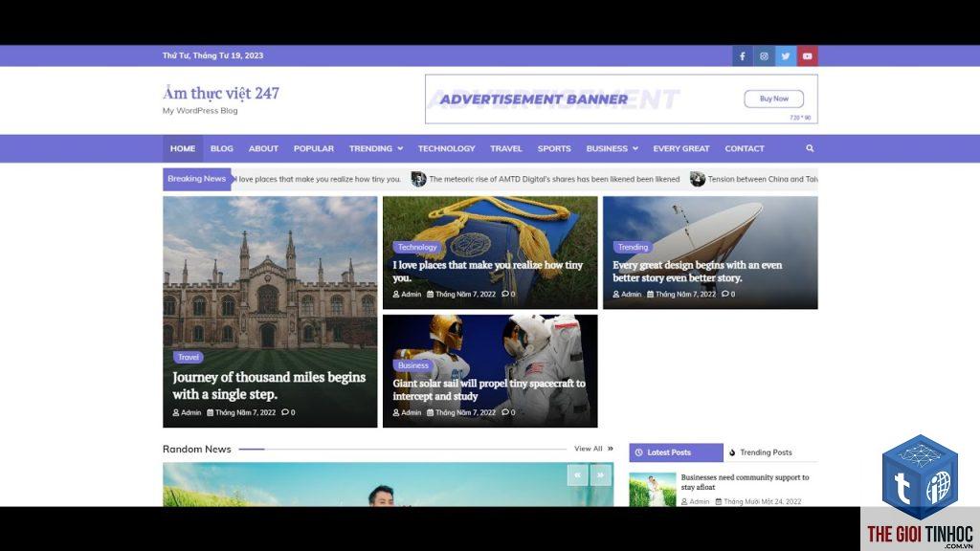
Task: Click the flame icon on Trending Posts
Action: point(732,452)
